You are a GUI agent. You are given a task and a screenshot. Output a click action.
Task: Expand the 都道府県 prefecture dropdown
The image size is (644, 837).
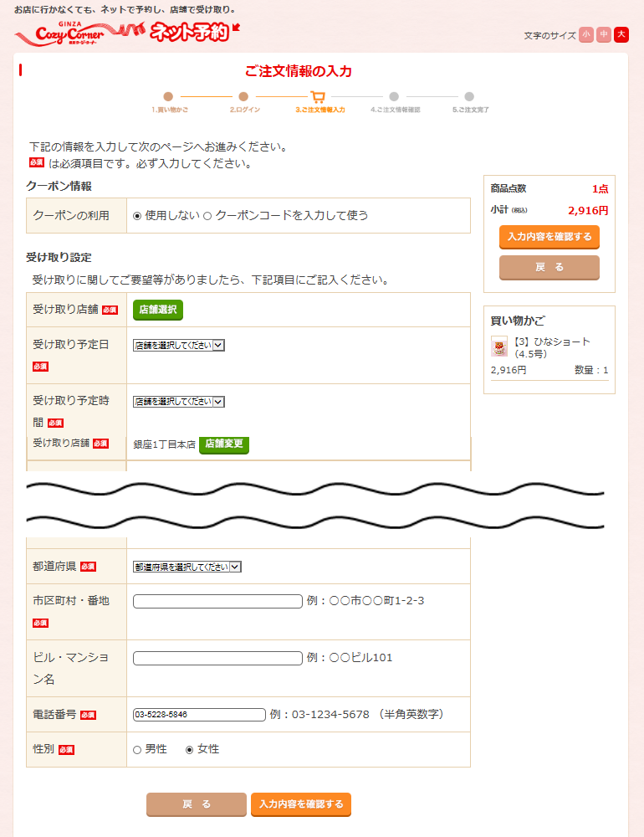click(x=187, y=567)
